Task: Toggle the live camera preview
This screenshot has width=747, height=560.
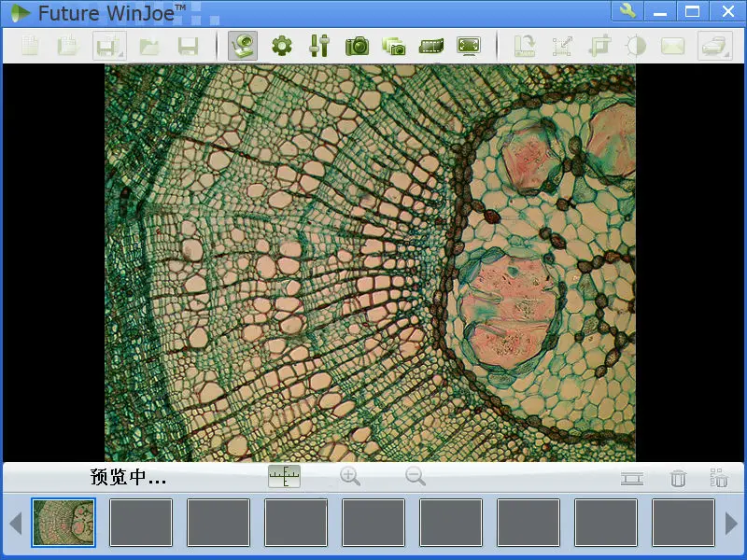Action: point(244,44)
